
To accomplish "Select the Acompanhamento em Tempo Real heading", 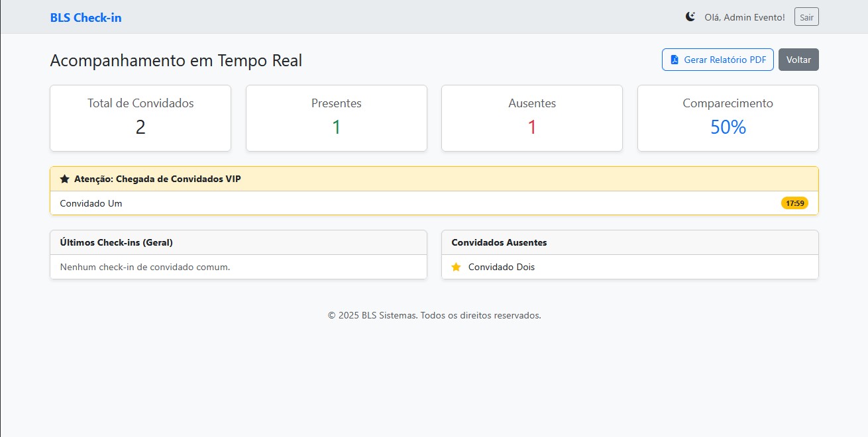I will pyautogui.click(x=176, y=60).
